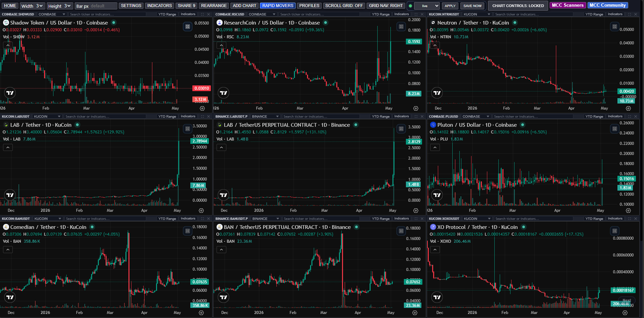Open chart settings gear on Comedian chart

[202, 312]
